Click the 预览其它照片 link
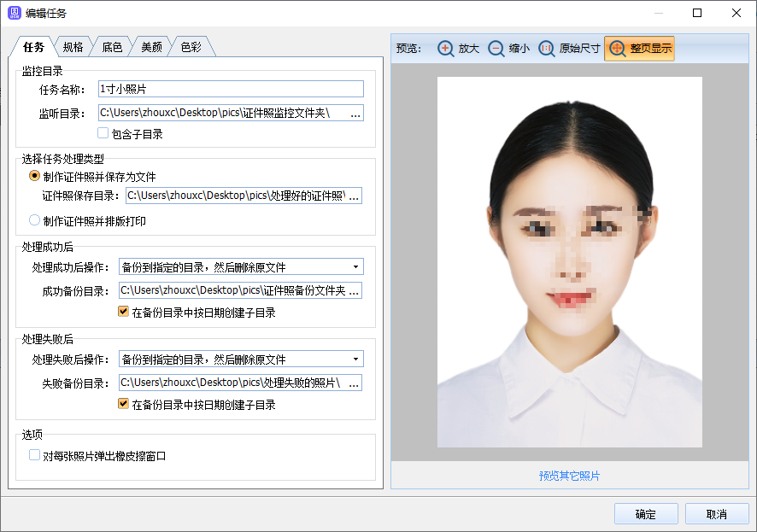The width and height of the screenshot is (757, 532). 569,476
